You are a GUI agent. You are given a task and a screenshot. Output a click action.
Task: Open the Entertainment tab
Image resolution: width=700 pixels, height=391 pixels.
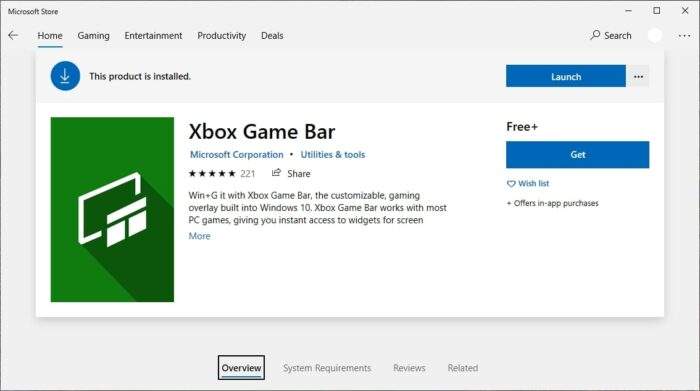153,35
